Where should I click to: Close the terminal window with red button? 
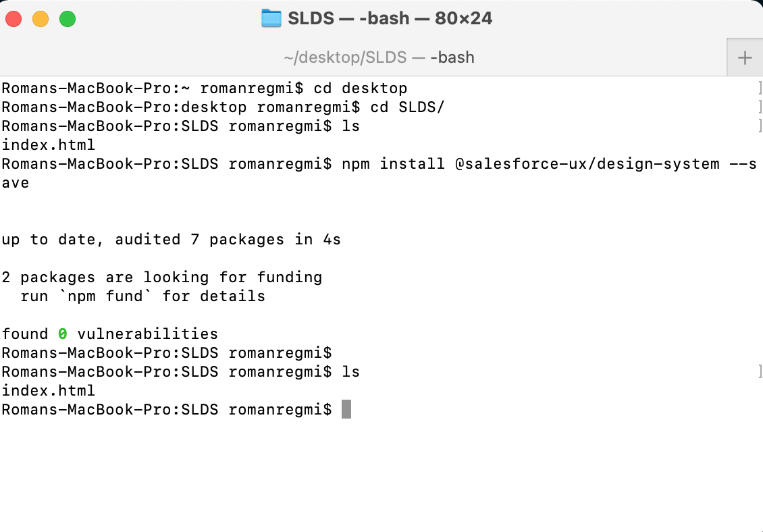14,19
